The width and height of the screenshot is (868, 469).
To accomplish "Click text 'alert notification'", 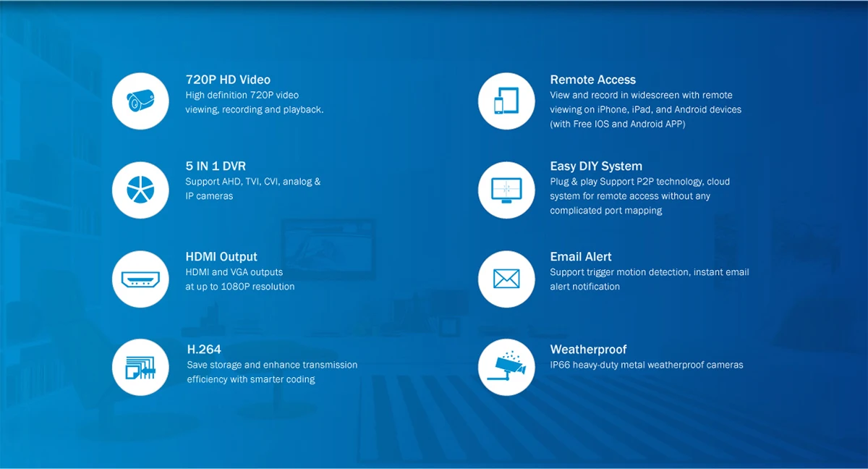I will (x=585, y=287).
